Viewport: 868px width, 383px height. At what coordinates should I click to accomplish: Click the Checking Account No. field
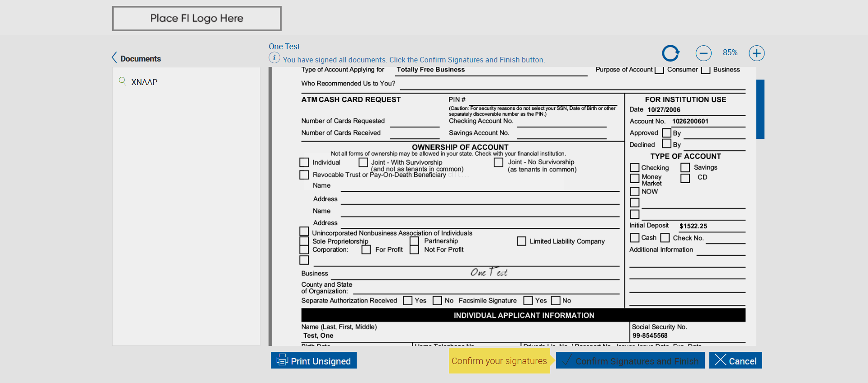click(561, 122)
